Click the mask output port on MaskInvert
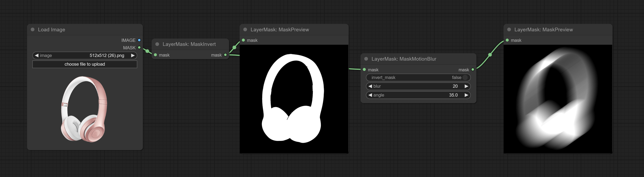 pos(225,55)
